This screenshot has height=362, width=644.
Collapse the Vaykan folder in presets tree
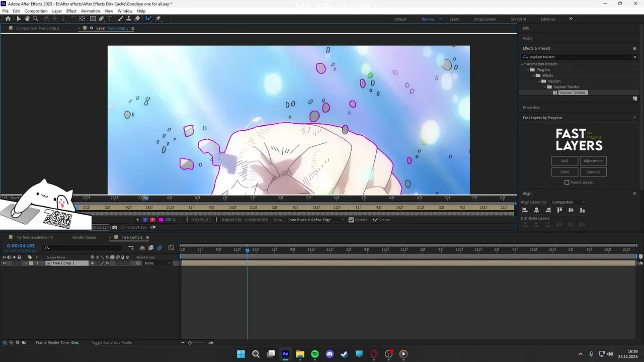click(539, 81)
